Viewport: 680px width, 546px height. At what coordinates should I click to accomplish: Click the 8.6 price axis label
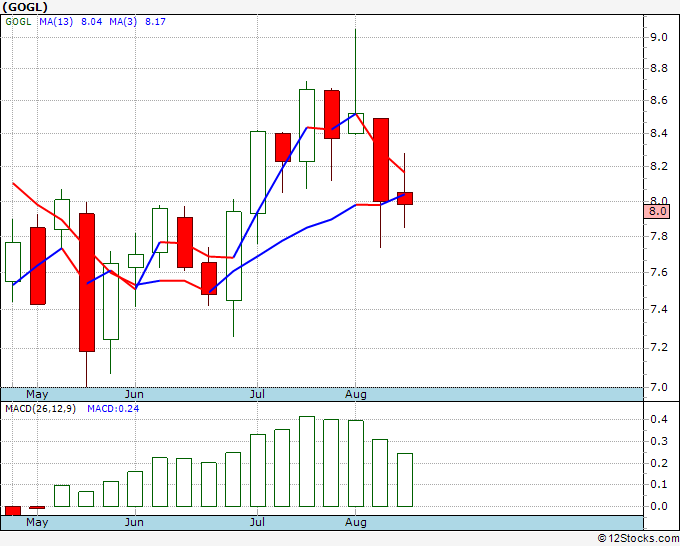pos(658,101)
